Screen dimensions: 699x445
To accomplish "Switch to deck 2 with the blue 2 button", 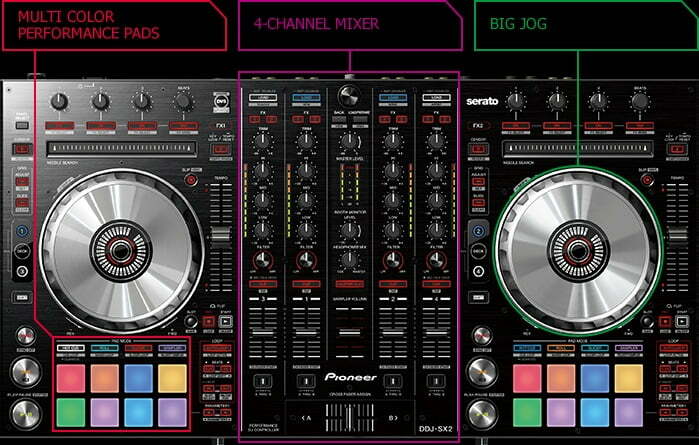I will click(x=478, y=231).
